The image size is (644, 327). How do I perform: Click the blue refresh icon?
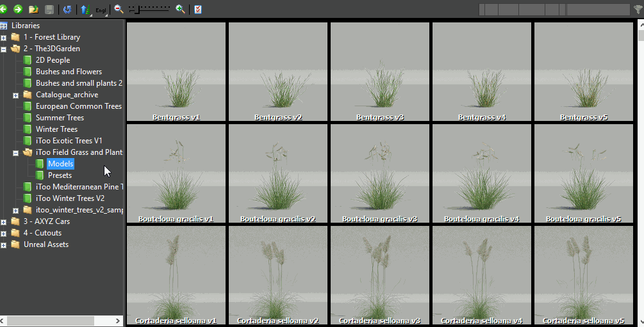pyautogui.click(x=67, y=10)
